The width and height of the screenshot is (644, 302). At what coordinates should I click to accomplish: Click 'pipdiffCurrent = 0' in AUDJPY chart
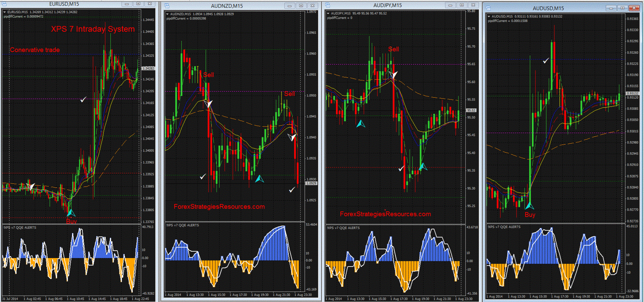pyautogui.click(x=340, y=18)
